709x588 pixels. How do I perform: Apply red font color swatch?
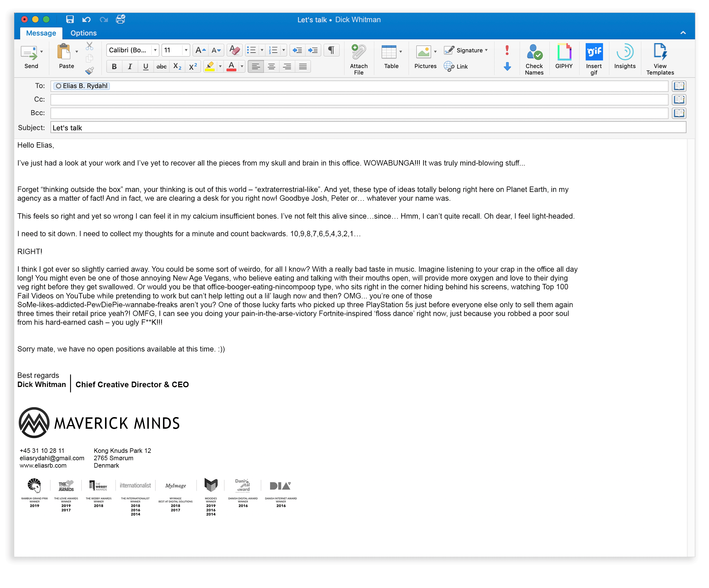click(x=231, y=66)
